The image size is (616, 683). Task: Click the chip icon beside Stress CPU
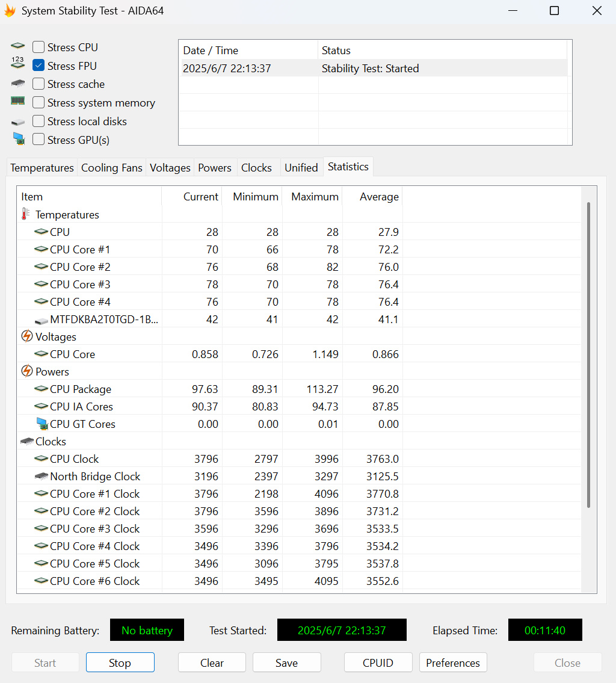click(18, 46)
